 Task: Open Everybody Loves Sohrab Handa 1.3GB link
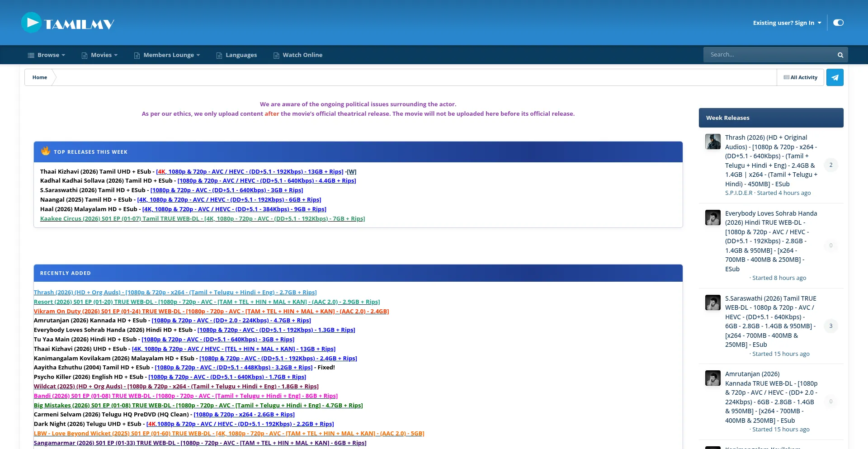coord(276,330)
